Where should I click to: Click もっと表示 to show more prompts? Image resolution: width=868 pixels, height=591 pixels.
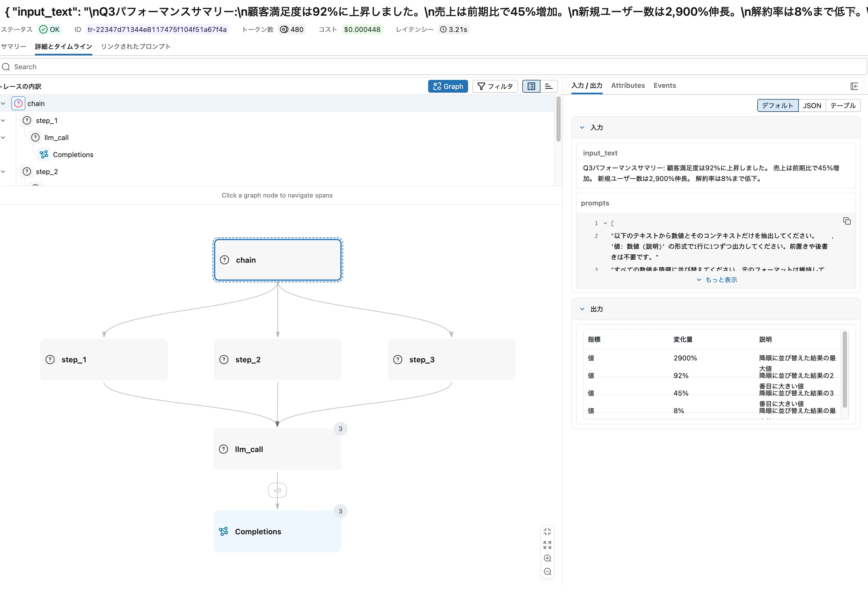tap(717, 280)
